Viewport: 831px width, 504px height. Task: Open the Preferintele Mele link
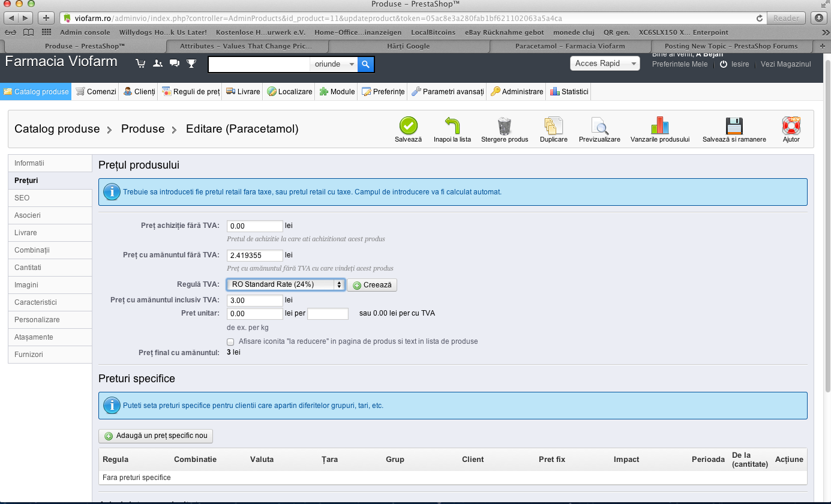coord(680,64)
